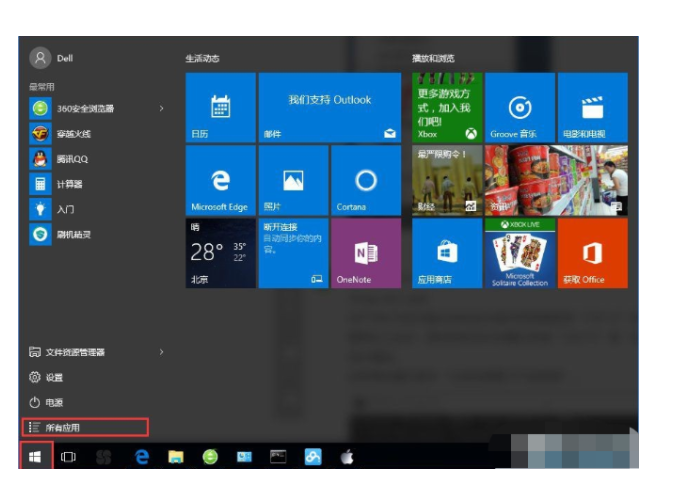The height and width of the screenshot is (489, 674).
Task: Open the Cortana tile
Action: pos(366,180)
